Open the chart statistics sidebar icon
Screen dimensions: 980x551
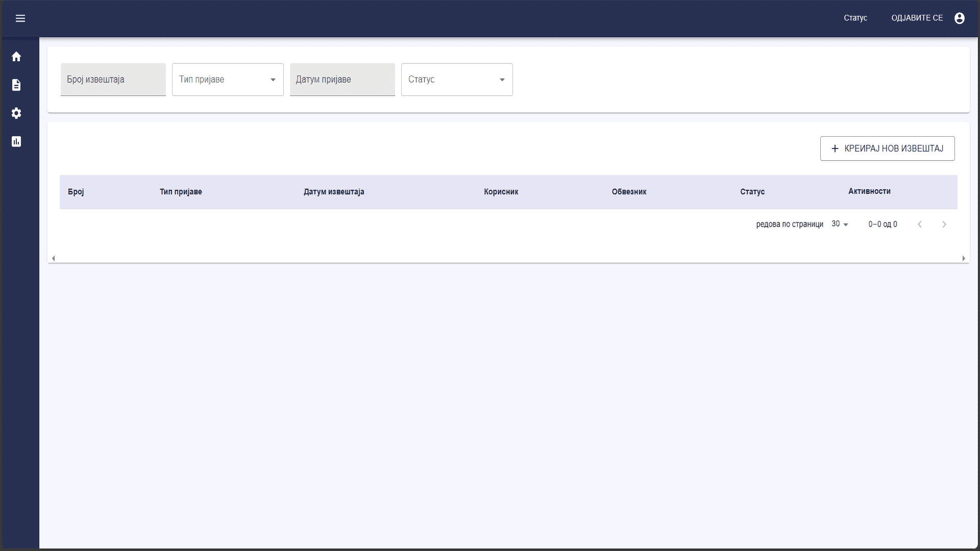pyautogui.click(x=16, y=141)
